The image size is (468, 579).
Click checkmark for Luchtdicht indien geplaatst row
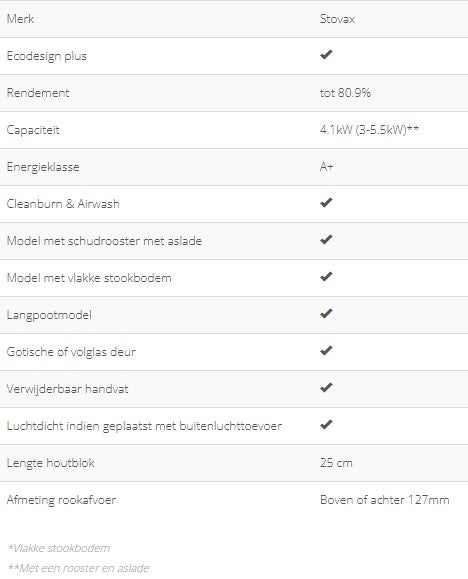pos(326,425)
